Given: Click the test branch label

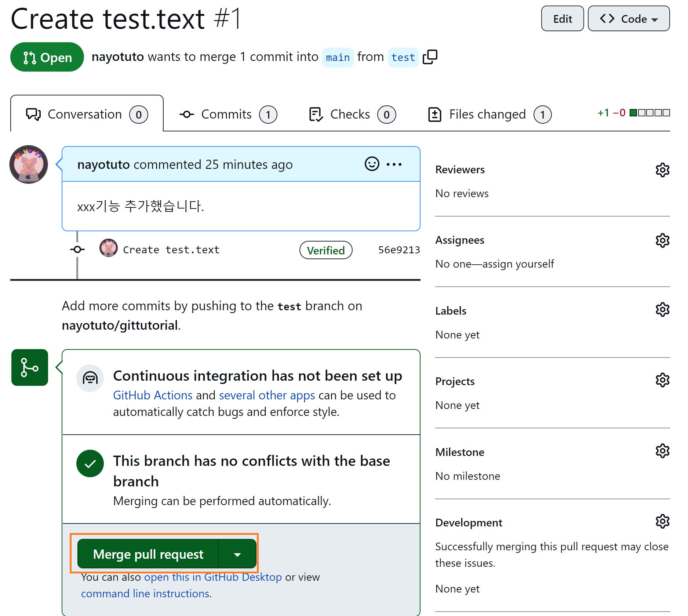Looking at the screenshot, I should (403, 58).
